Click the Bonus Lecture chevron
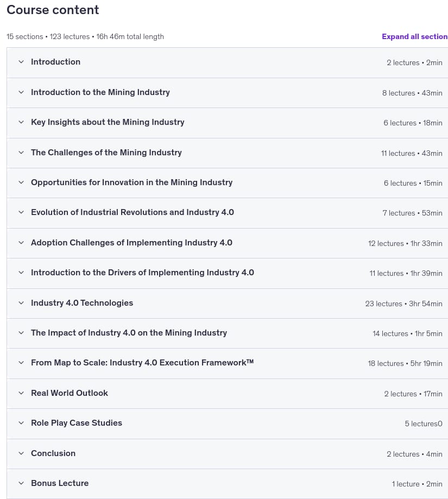 click(21, 483)
